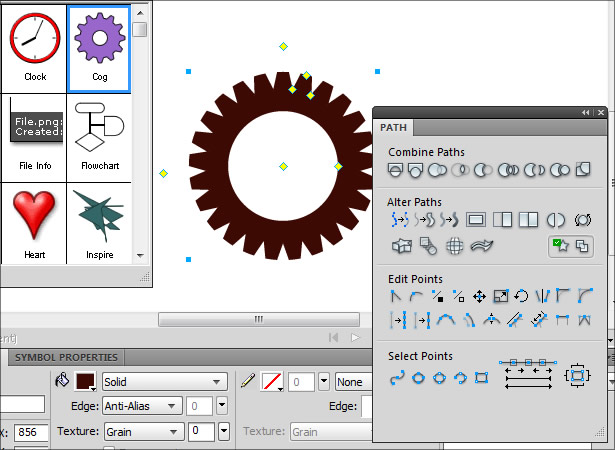Click the split-point up-down arrows icon
The image size is (615, 450).
tap(491, 320)
